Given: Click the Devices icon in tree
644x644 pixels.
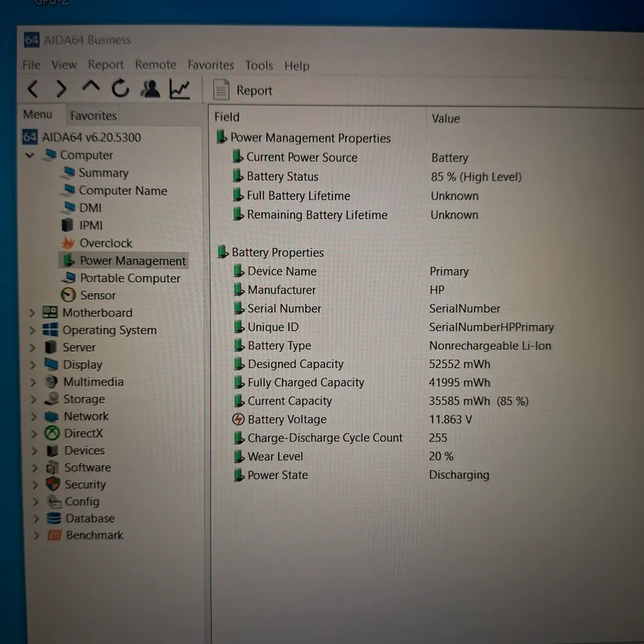Looking at the screenshot, I should (52, 451).
